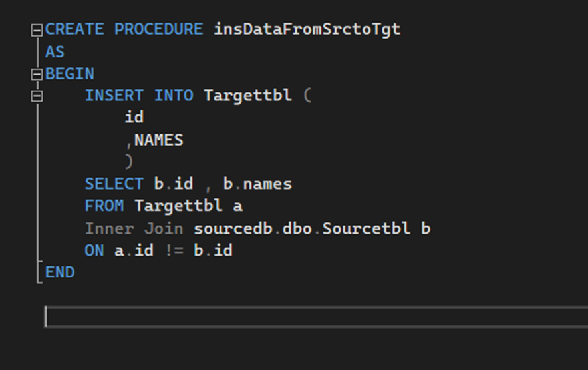The width and height of the screenshot is (588, 370).
Task: Click the PROCEDURE keyword
Action: pyautogui.click(x=158, y=29)
